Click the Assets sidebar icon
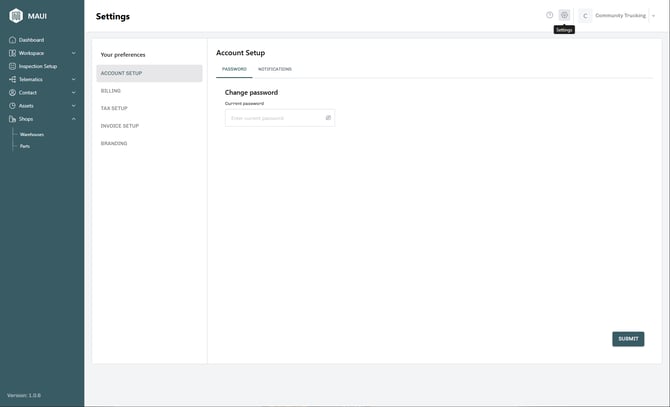Screen dimensions: 670x407 [x=12, y=105]
